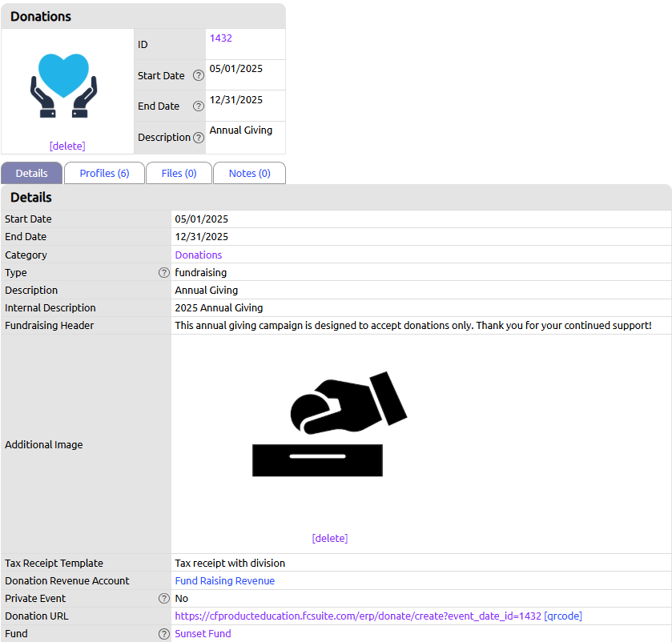Screen dimensions: 672x642
Task: Open the donation URL link
Action: coord(358,616)
